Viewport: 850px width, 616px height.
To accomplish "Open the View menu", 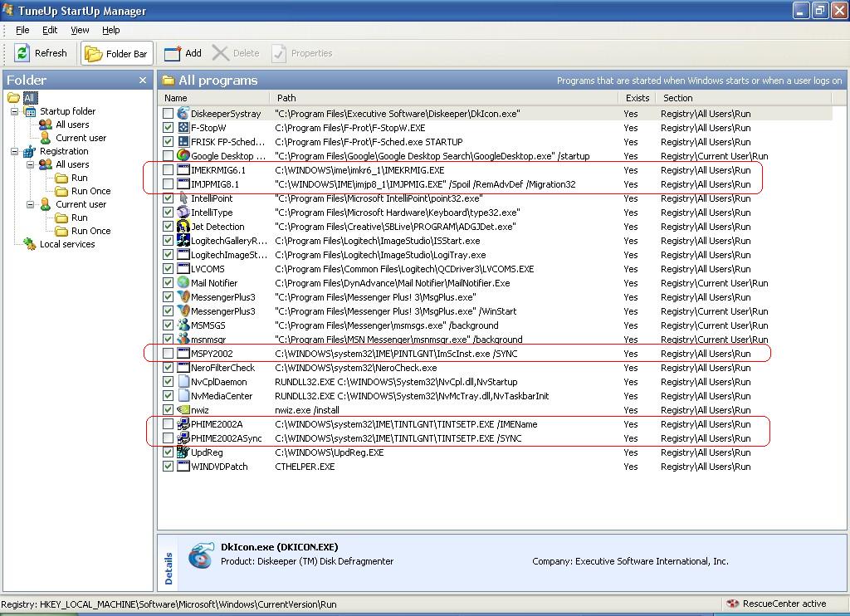I will tap(80, 30).
